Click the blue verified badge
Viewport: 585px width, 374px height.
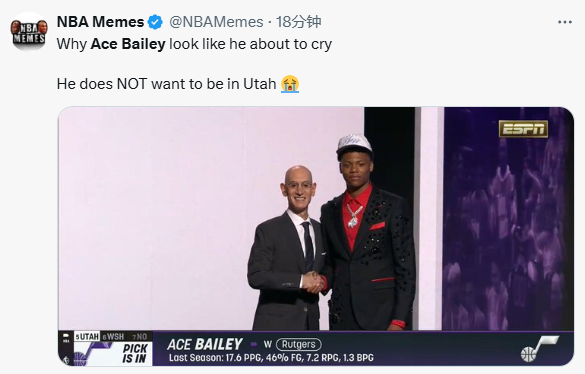[x=155, y=22]
